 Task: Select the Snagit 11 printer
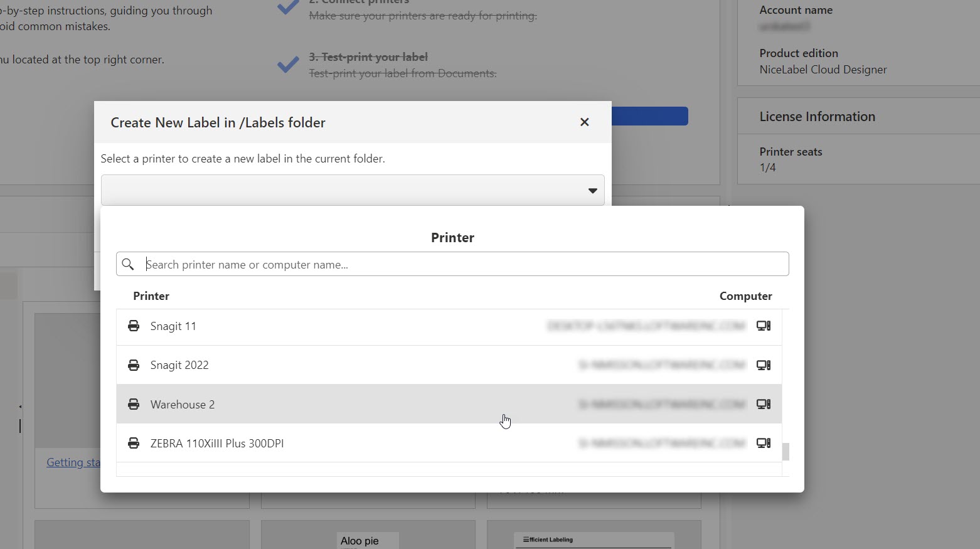click(x=173, y=326)
